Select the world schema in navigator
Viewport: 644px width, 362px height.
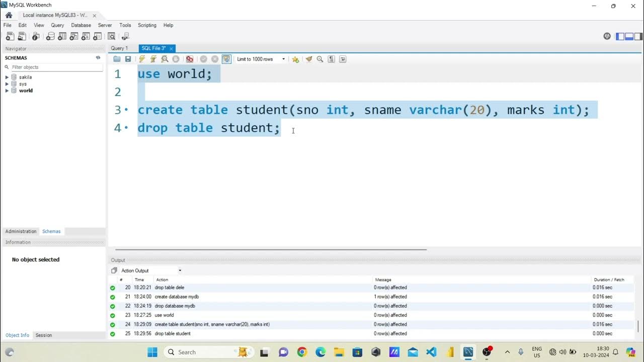pyautogui.click(x=26, y=90)
